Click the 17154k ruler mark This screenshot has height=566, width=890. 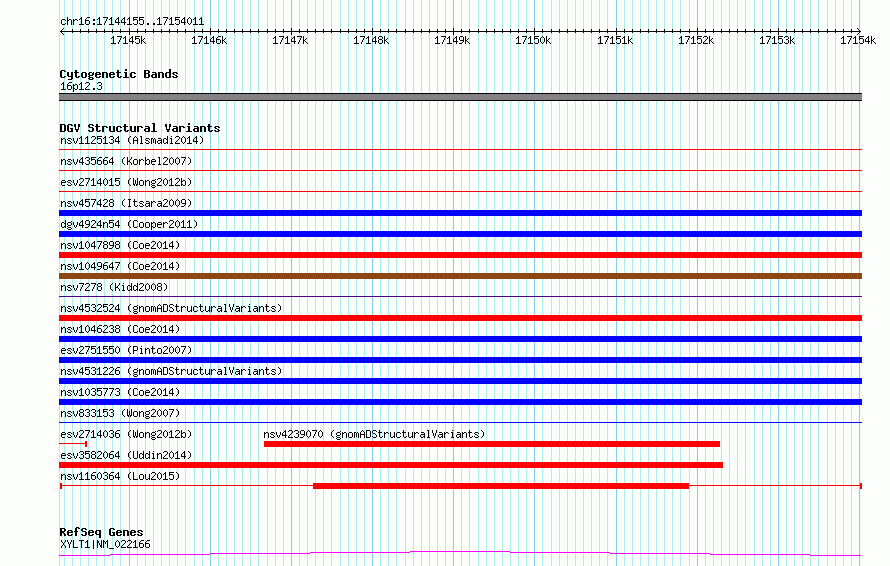coord(858,40)
